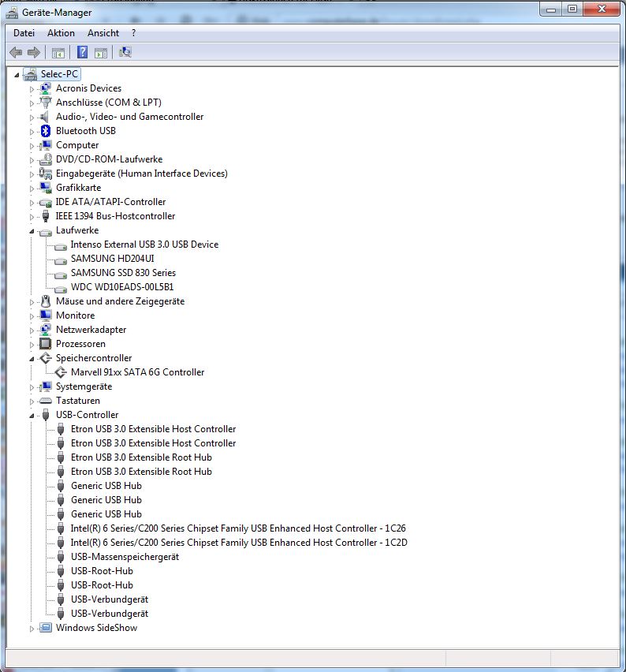This screenshot has height=672, width=626.
Task: Click the Grafikkarte display icon
Action: [46, 187]
